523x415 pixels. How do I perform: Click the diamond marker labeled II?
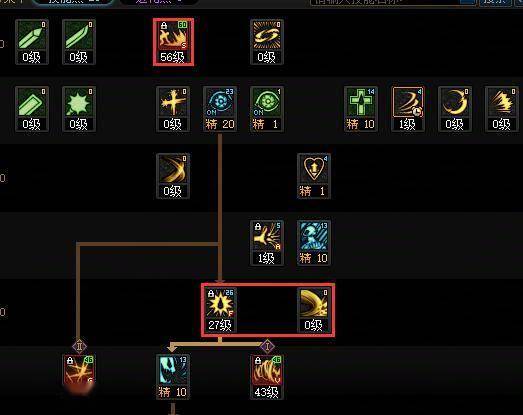[79, 347]
